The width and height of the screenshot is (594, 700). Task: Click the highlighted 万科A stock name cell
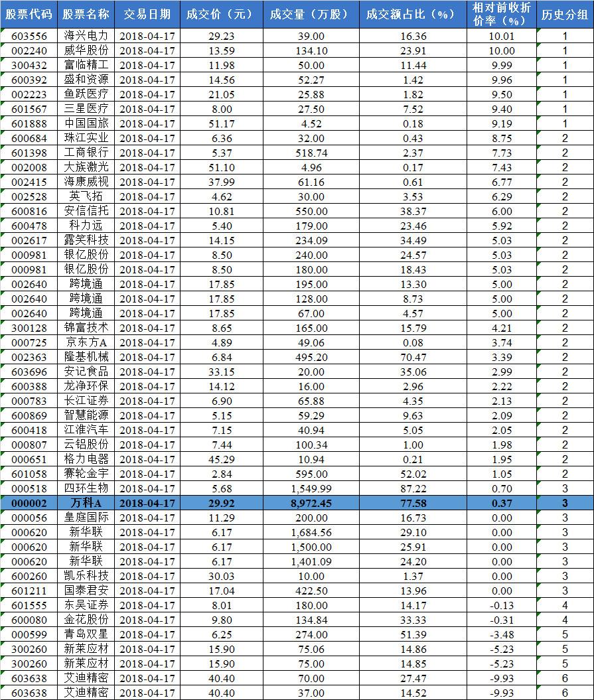click(x=86, y=503)
